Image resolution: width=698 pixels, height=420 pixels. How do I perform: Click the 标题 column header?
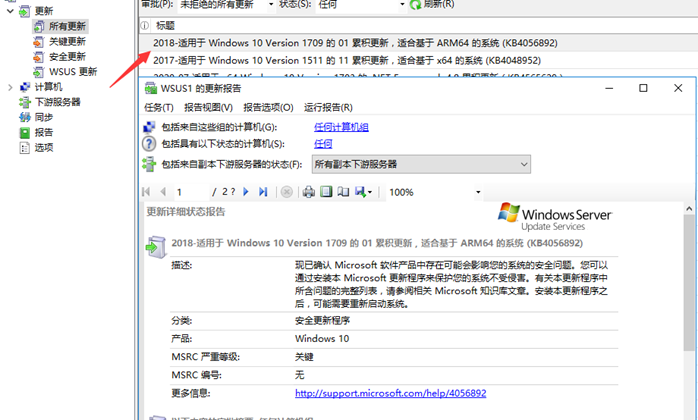[x=165, y=26]
